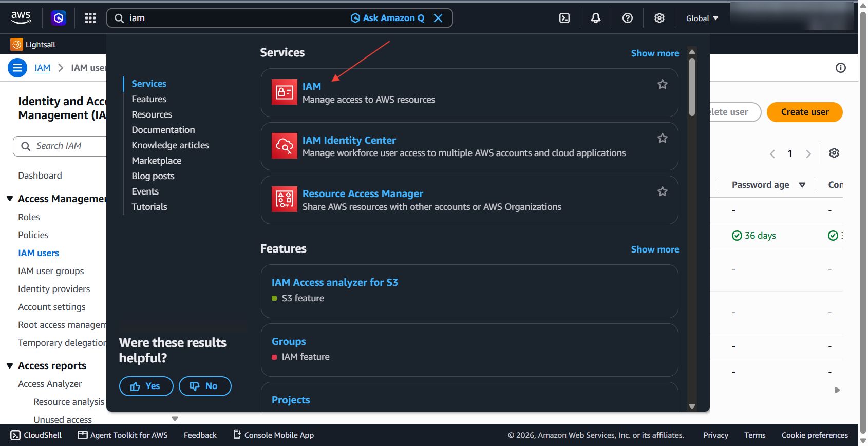Viewport: 868px width, 446px height.
Task: Select Documentation in search categories
Action: (163, 130)
